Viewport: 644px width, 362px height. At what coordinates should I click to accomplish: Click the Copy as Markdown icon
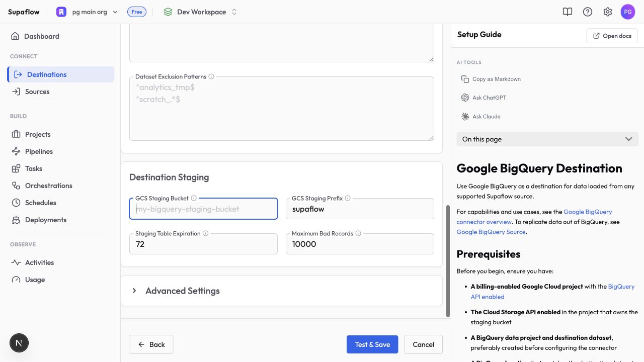(465, 79)
